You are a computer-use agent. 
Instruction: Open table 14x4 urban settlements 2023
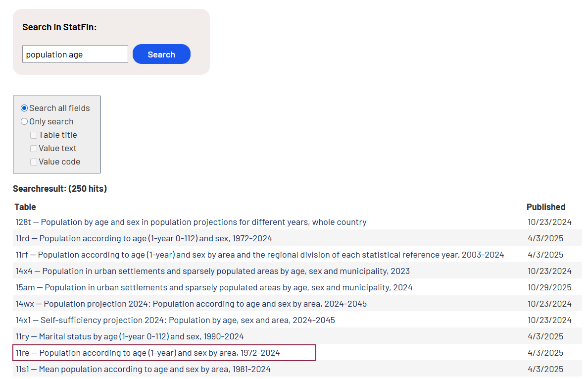212,271
